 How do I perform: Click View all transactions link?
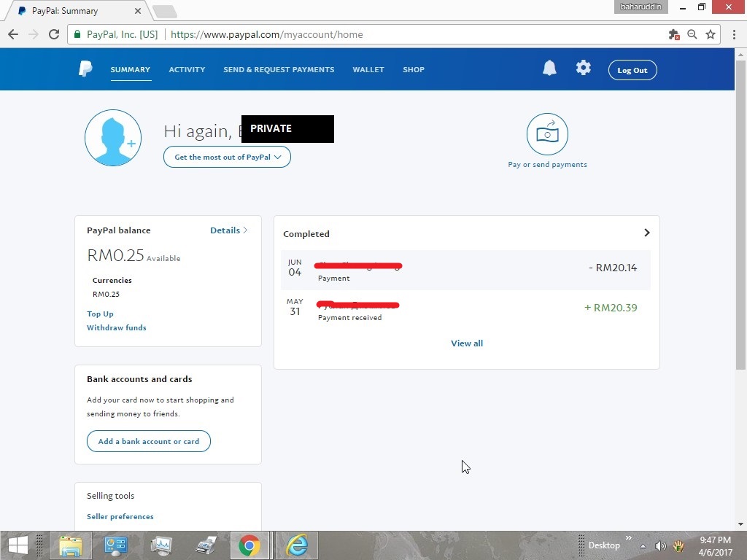[x=467, y=343]
